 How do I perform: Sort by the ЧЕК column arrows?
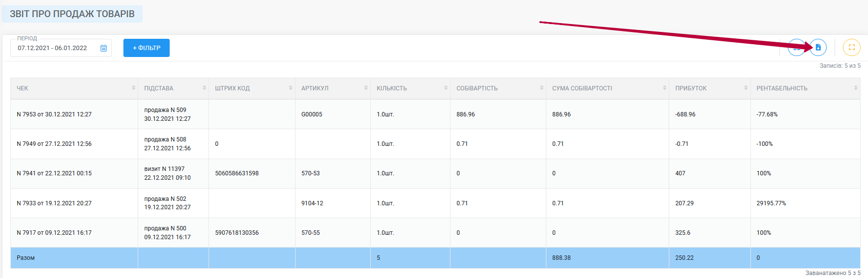[134, 88]
